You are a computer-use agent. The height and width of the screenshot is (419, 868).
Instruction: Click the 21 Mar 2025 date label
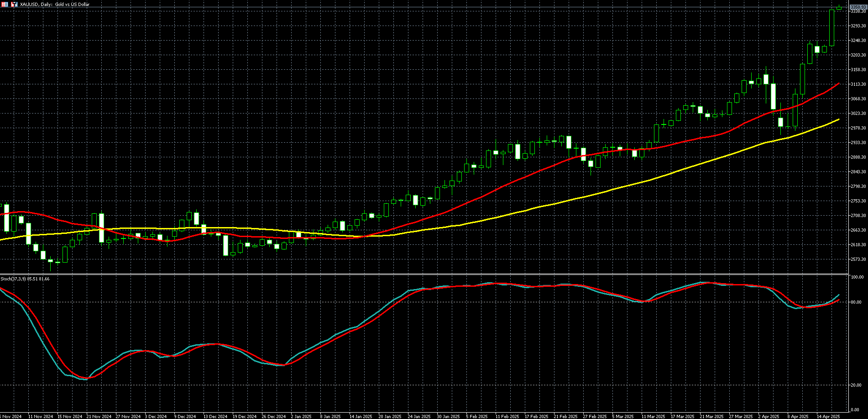711,416
